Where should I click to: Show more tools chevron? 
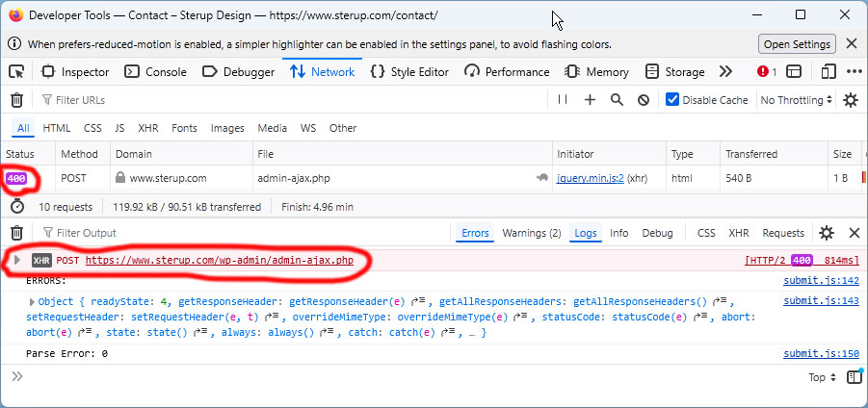(x=725, y=72)
